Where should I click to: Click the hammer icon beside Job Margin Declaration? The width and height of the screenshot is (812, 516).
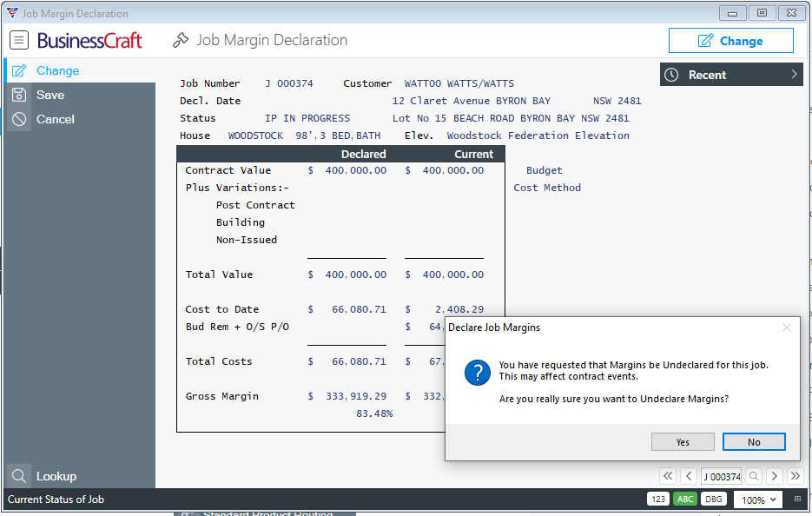pyautogui.click(x=181, y=40)
